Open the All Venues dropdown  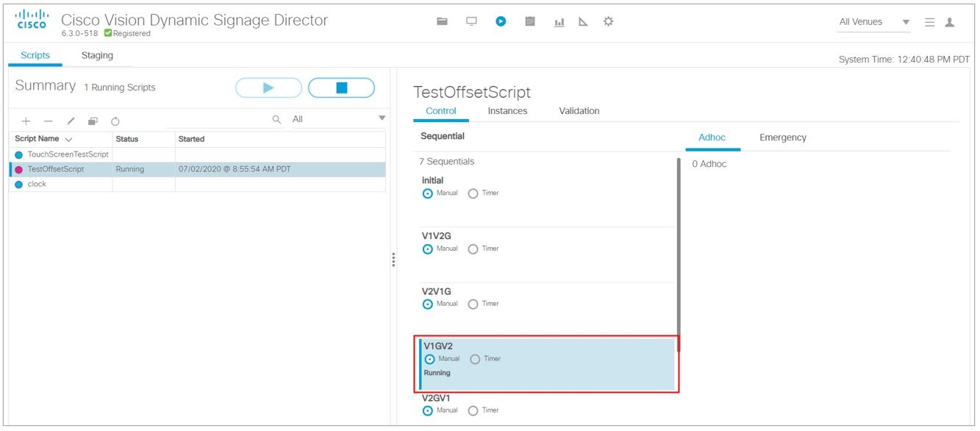(x=874, y=22)
